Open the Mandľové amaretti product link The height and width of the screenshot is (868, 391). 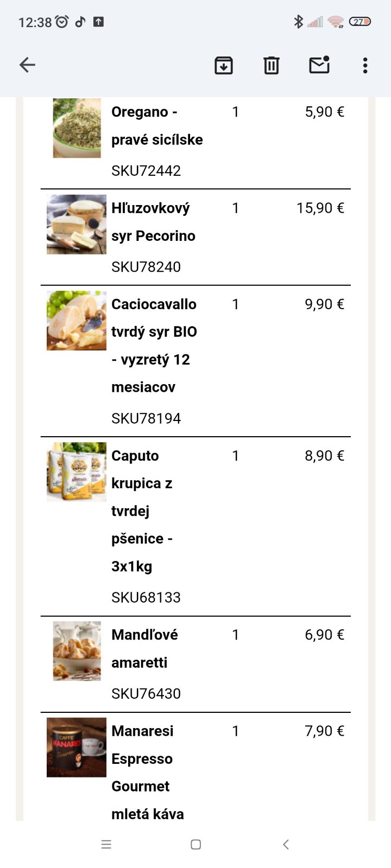pyautogui.click(x=144, y=648)
